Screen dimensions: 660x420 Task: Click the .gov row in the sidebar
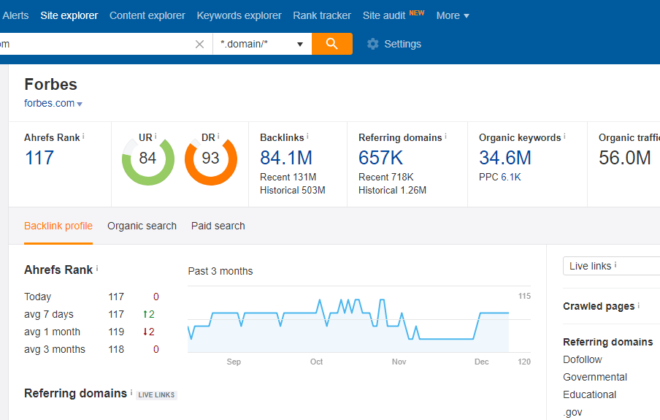pyautogui.click(x=573, y=412)
